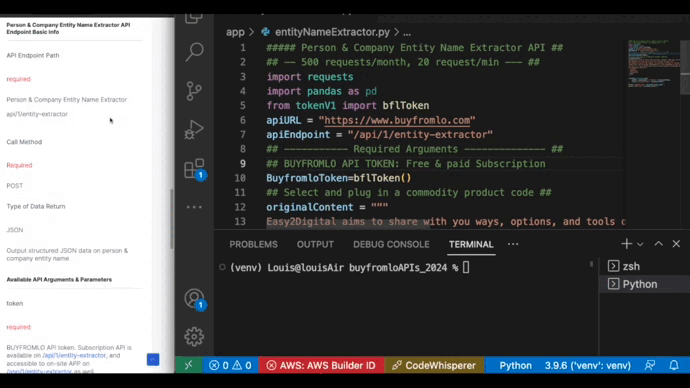Open the Explorer files icon in the activity bar
This screenshot has height=388, width=690.
(194, 18)
